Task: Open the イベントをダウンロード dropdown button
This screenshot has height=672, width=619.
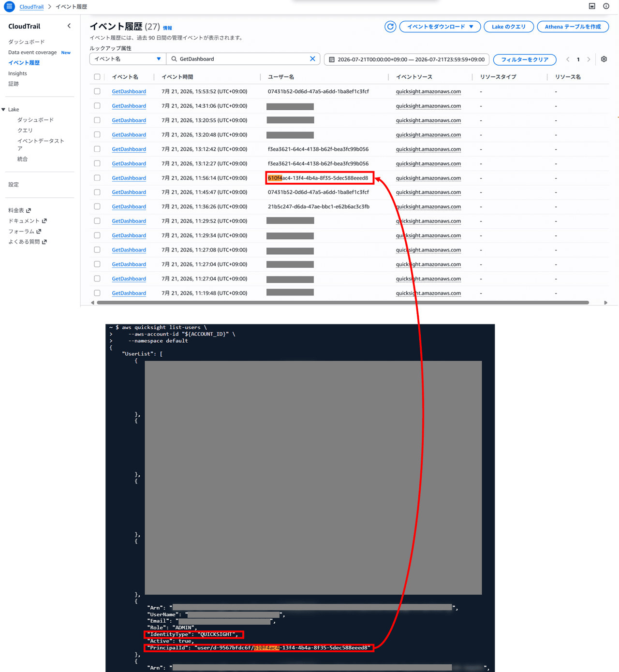Action: [440, 27]
